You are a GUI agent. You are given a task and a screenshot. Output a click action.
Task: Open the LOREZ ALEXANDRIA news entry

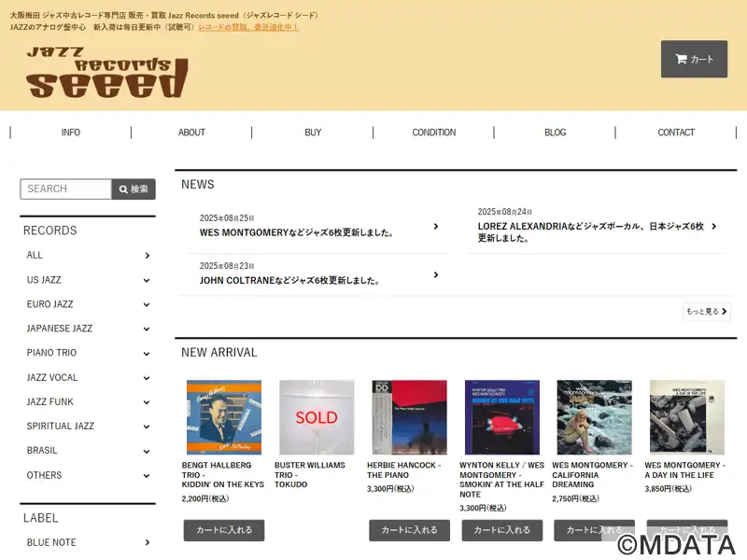(x=591, y=231)
